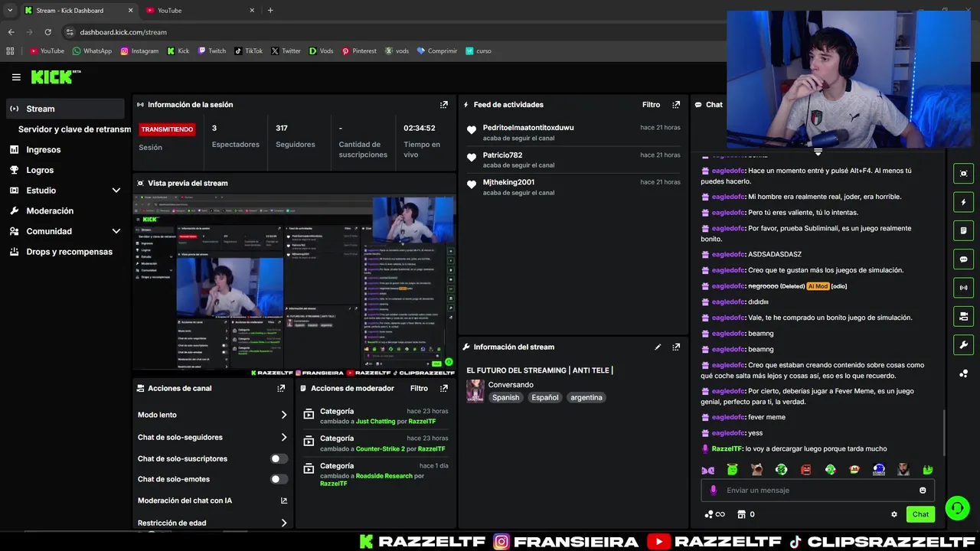The height and width of the screenshot is (551, 980).
Task: Click the chat scrollbar thumb
Action: point(945,432)
